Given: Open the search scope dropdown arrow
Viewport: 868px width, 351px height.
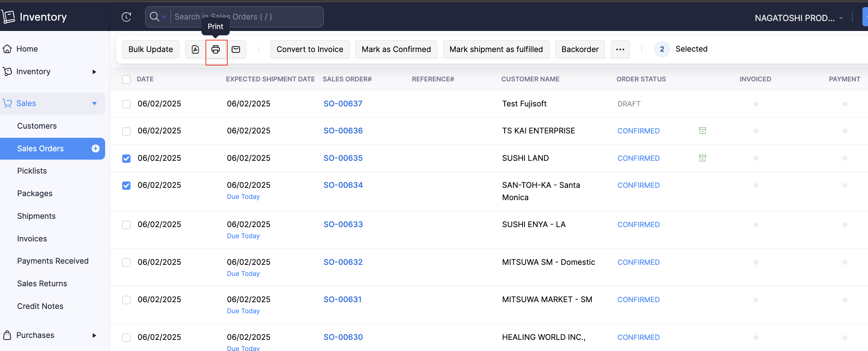Looking at the screenshot, I should pyautogui.click(x=164, y=17).
